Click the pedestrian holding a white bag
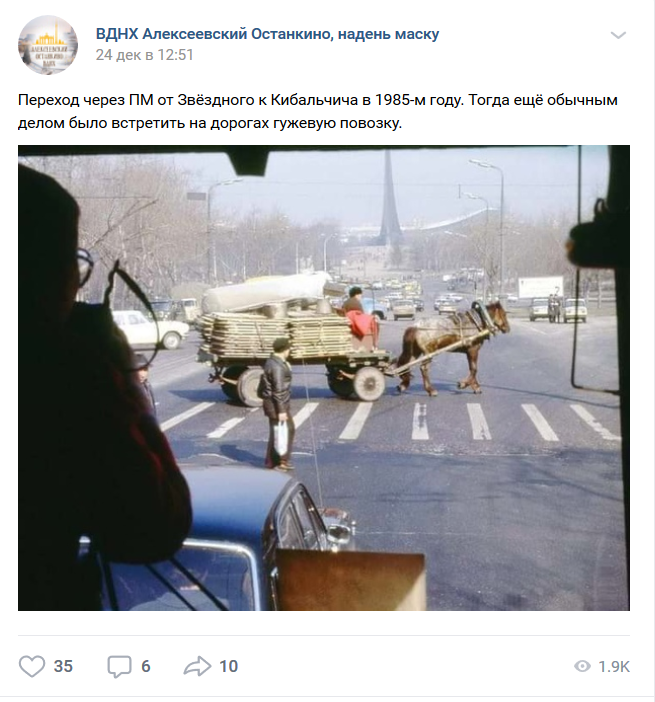The image size is (655, 702). pos(277,404)
